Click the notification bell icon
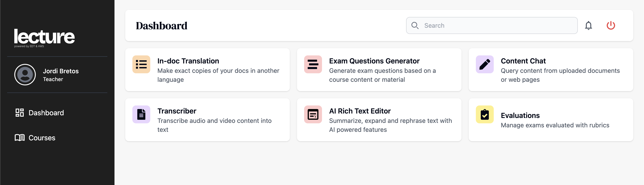The image size is (644, 185). click(x=588, y=25)
